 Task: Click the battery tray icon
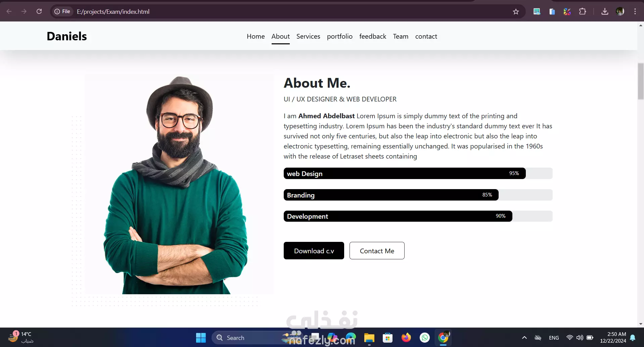point(590,338)
